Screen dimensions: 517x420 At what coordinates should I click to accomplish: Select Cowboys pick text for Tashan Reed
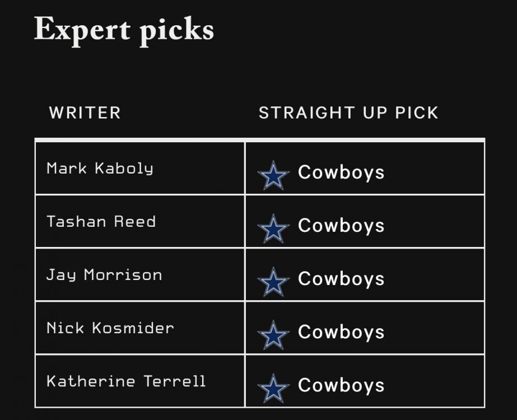[x=341, y=225]
